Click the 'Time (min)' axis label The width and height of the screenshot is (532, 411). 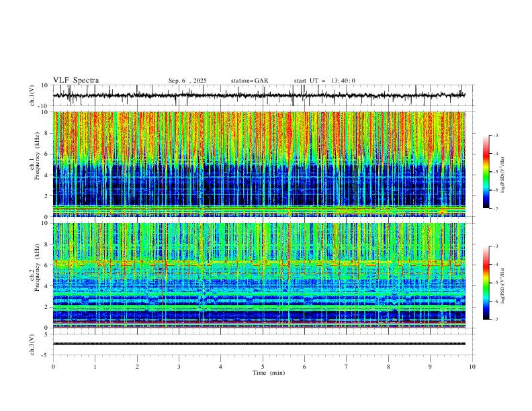point(269,373)
